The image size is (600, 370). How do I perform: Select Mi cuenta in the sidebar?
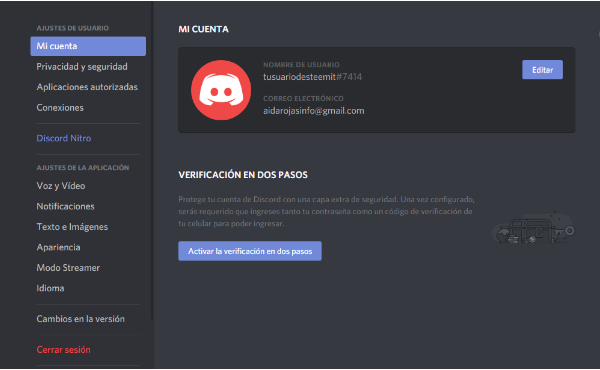click(x=88, y=46)
